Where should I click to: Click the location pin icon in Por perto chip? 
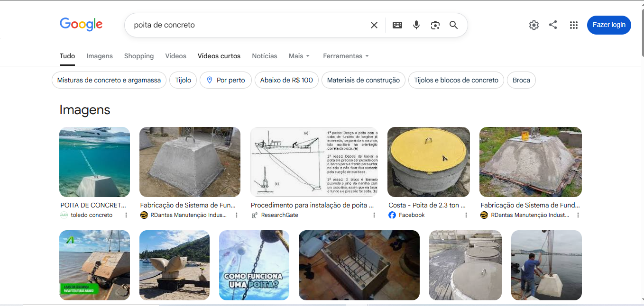coord(210,80)
